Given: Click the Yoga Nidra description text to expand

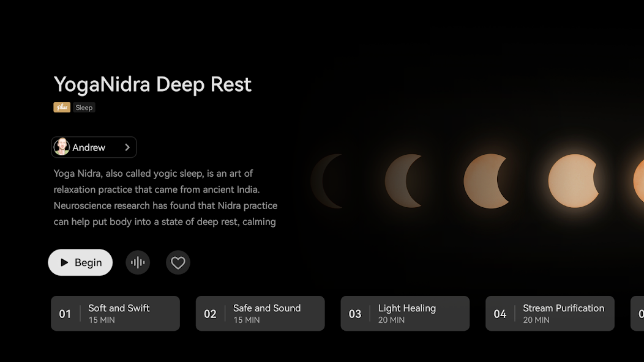Looking at the screenshot, I should [165, 198].
